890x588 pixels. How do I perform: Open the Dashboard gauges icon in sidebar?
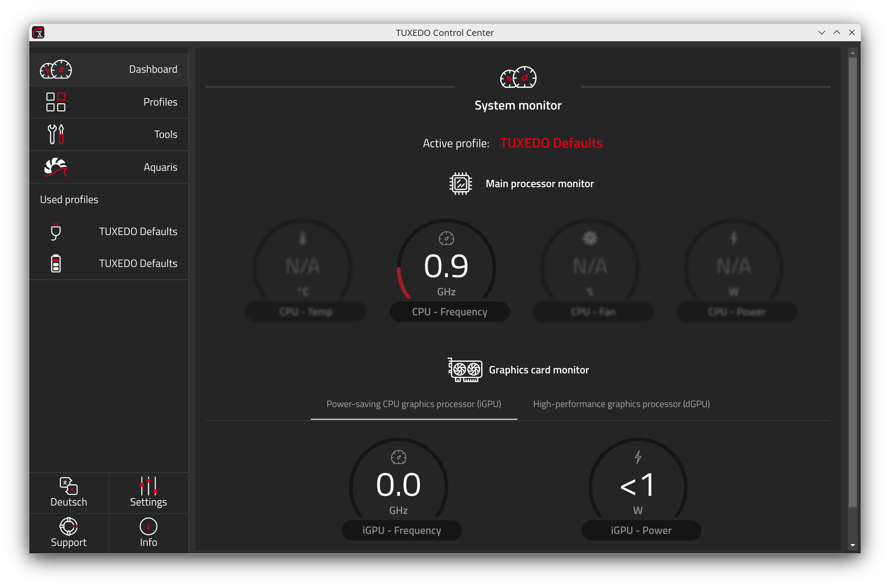point(56,70)
